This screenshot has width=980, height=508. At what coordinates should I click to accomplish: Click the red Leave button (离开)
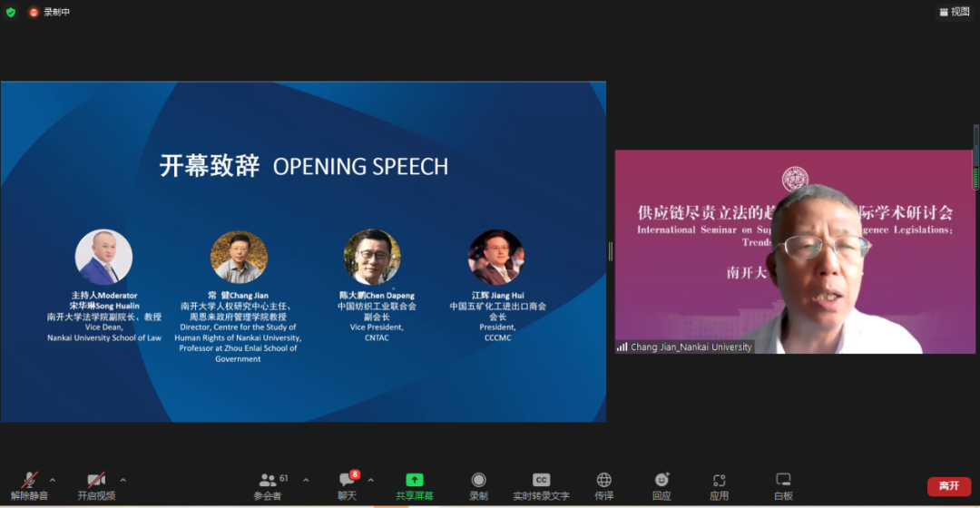[x=948, y=486]
